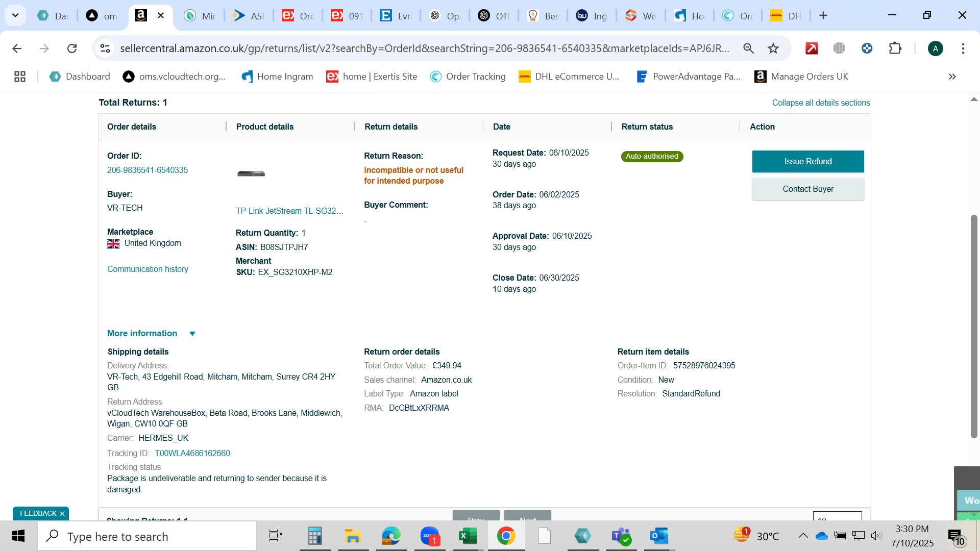Click the FEEDBACK button
Screen dimensions: 980x551
tap(38, 514)
